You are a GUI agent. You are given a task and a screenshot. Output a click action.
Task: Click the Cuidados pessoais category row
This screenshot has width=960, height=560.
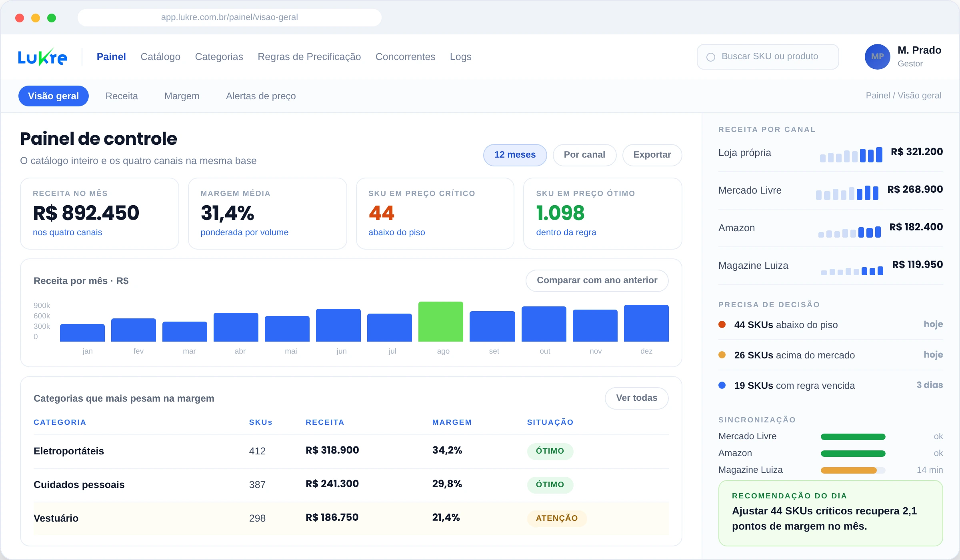351,485
